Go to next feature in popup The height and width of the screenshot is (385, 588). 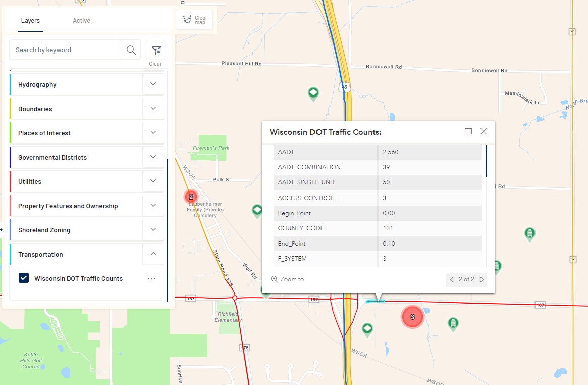(x=482, y=279)
